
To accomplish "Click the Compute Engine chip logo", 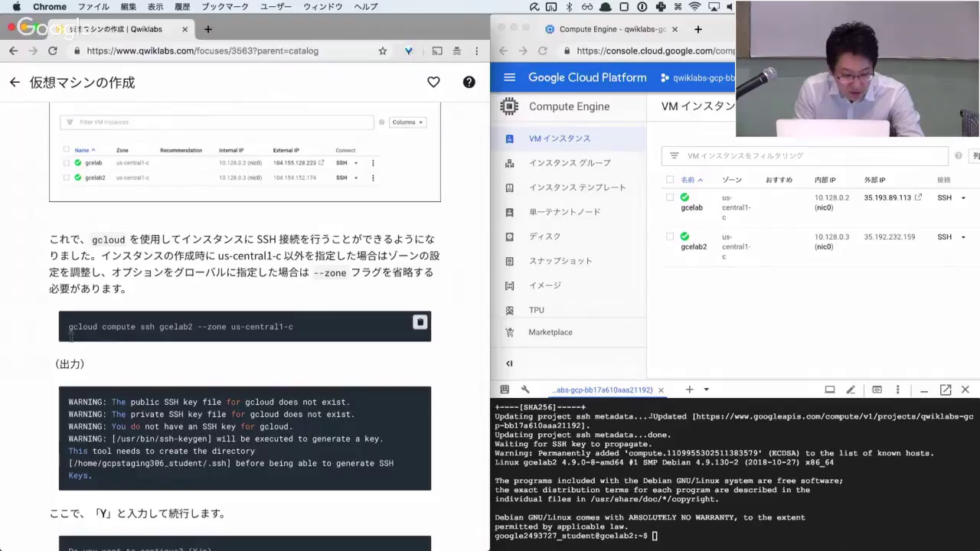I will (x=509, y=106).
